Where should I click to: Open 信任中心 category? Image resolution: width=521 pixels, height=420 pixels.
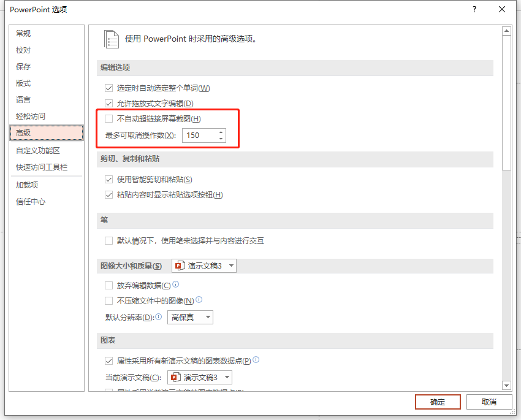(47, 201)
